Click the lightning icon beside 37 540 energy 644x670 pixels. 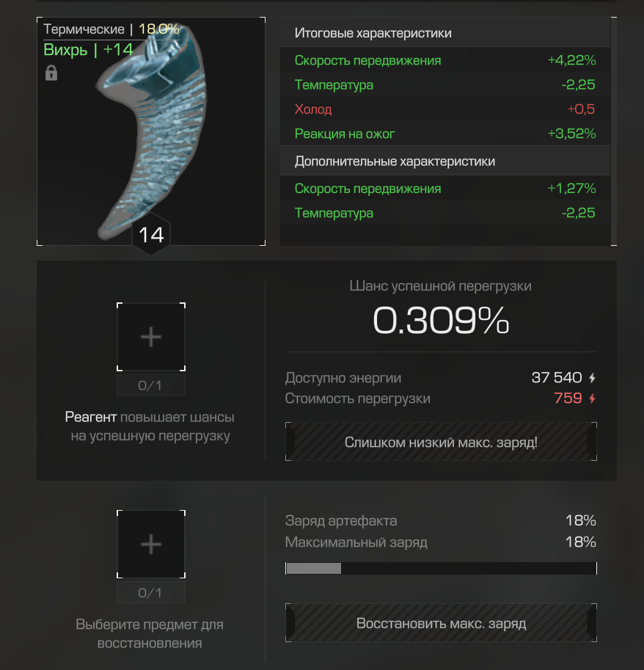coord(592,378)
